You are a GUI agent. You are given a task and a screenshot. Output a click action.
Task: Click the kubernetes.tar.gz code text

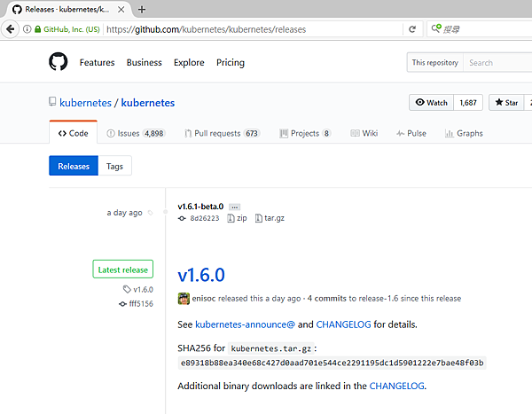[271, 348]
